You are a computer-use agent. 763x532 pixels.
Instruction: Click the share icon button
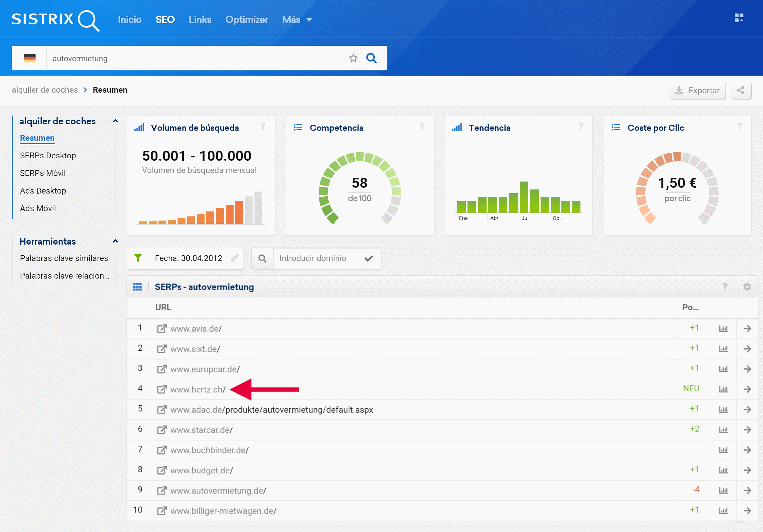coord(741,90)
